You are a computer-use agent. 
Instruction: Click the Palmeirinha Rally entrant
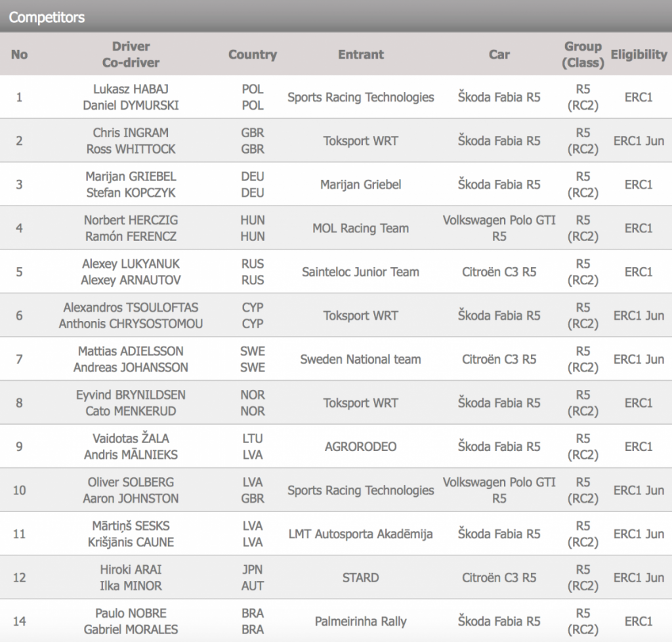[360, 621]
